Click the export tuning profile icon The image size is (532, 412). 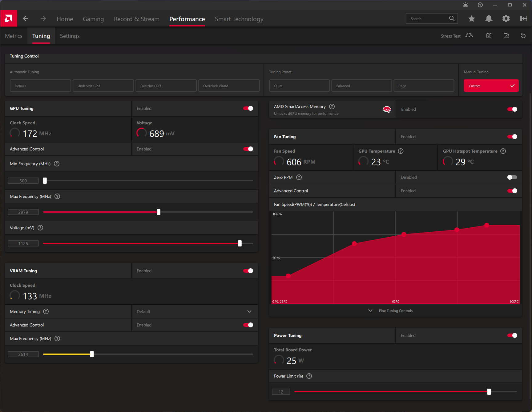[x=506, y=36]
